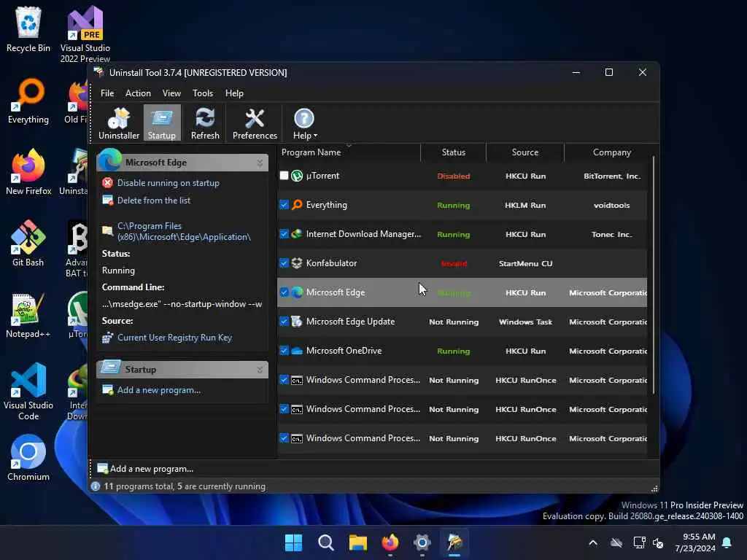This screenshot has width=747, height=560.
Task: Click the Konfabulator row icon
Action: coord(297,262)
